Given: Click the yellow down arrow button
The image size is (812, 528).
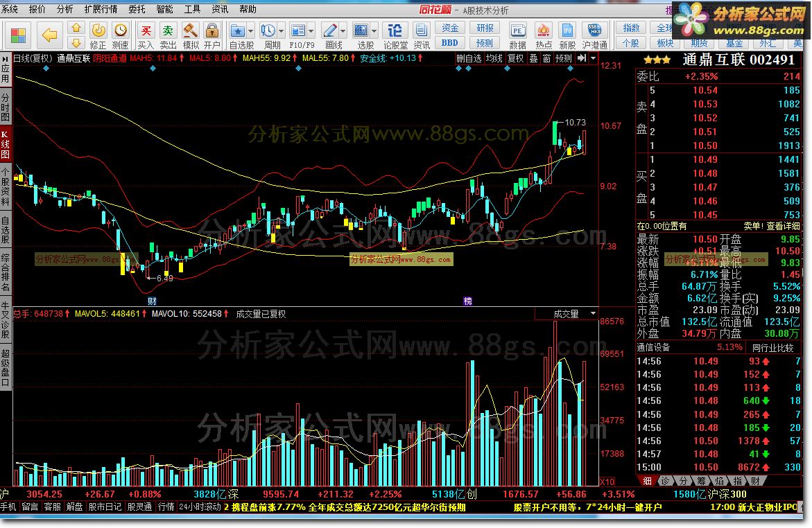Looking at the screenshot, I should click(x=76, y=42).
